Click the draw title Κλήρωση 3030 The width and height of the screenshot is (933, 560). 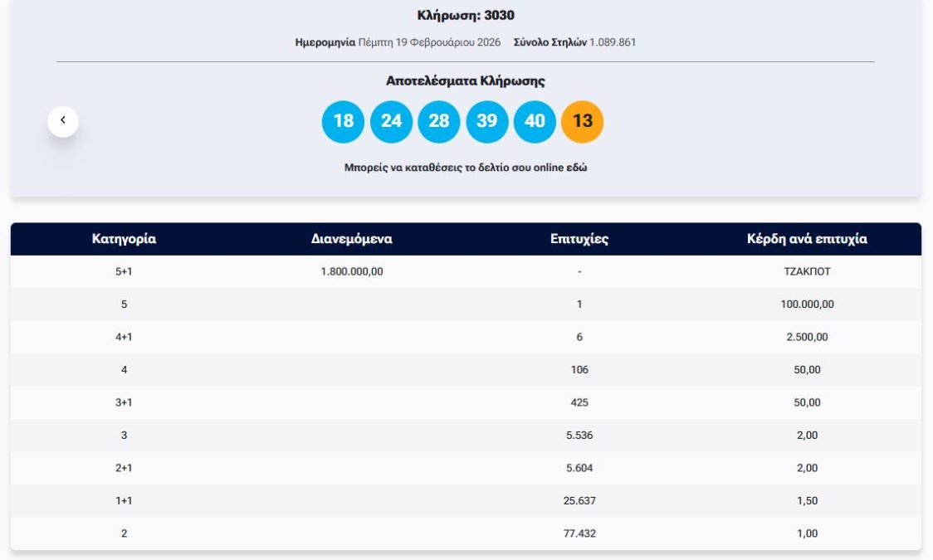[x=466, y=14]
